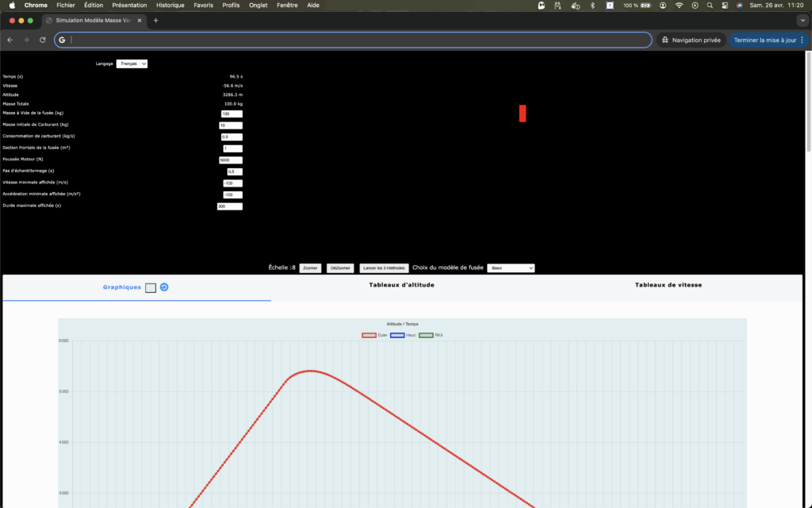
Task: Close the Simulation Modèle Masse tab
Action: (140, 21)
